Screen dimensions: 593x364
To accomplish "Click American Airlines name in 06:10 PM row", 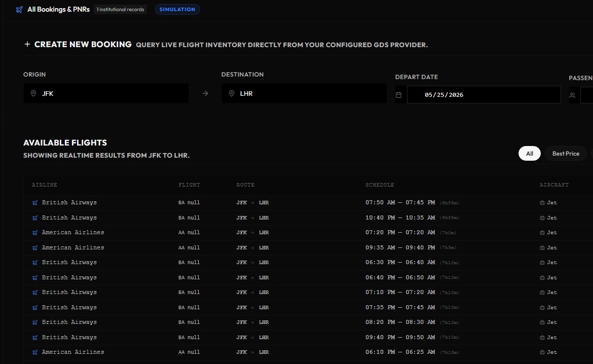I will pyautogui.click(x=73, y=352).
